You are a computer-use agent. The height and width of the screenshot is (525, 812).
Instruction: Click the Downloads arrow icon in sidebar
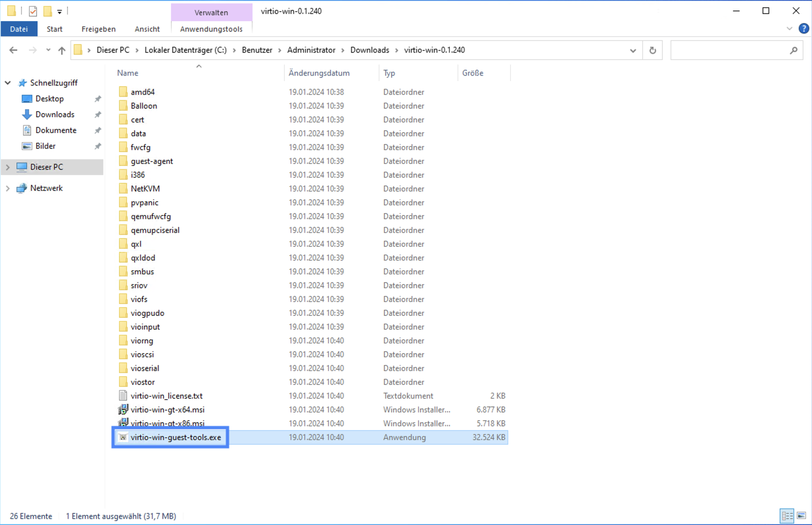27,114
